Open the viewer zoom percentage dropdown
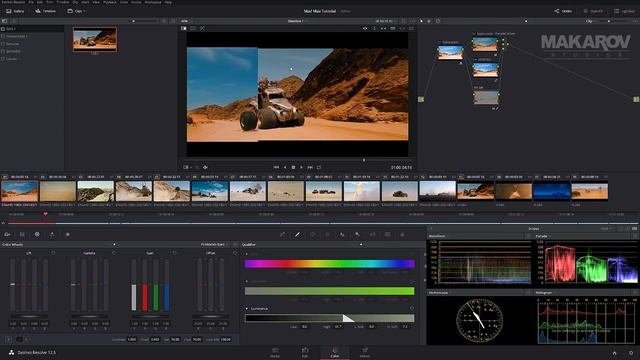The width and height of the screenshot is (640, 360). pyautogui.click(x=186, y=21)
